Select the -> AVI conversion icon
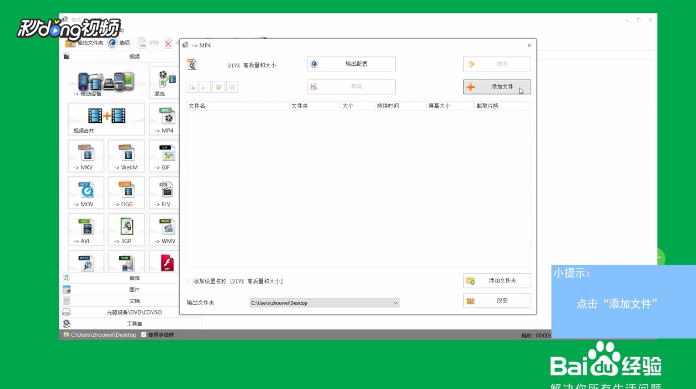 pyautogui.click(x=86, y=230)
